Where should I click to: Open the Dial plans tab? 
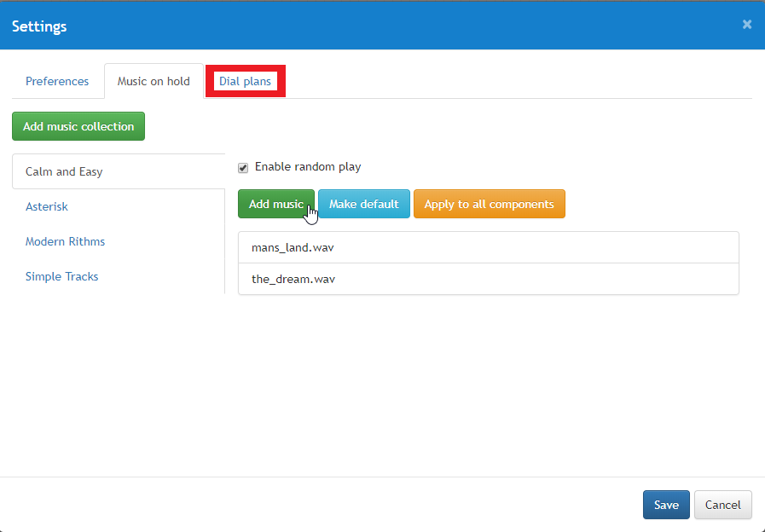[x=245, y=81]
